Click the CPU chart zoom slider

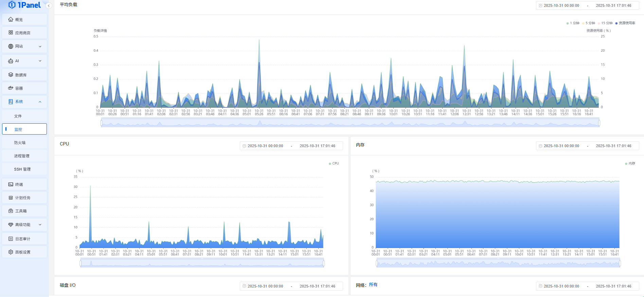pos(202,263)
